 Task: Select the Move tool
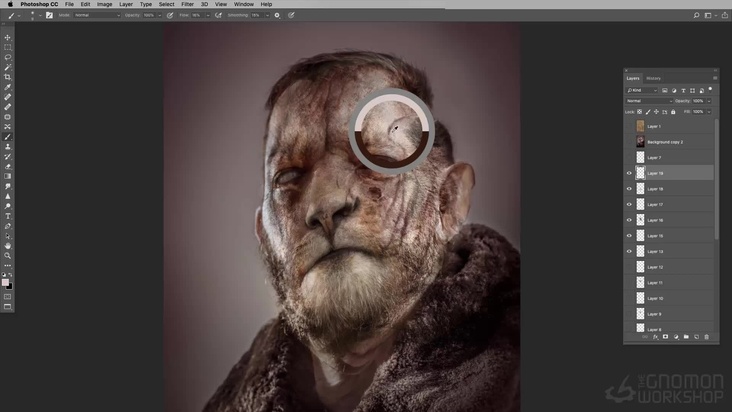(7, 37)
